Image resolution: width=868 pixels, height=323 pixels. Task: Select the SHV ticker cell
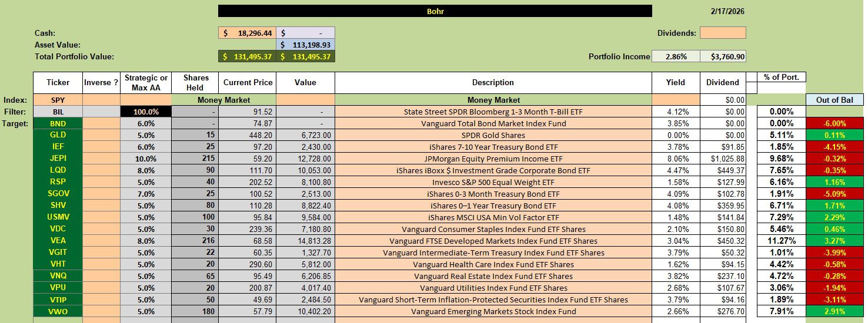pos(58,206)
